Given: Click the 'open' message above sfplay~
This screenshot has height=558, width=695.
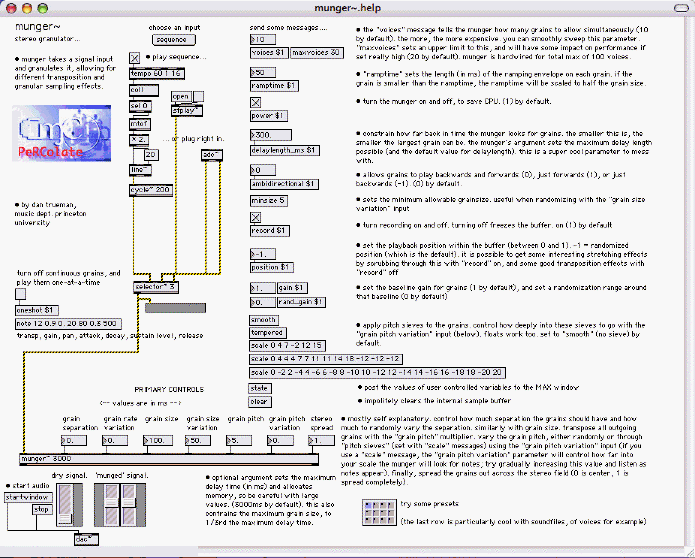Looking at the screenshot, I should (181, 96).
